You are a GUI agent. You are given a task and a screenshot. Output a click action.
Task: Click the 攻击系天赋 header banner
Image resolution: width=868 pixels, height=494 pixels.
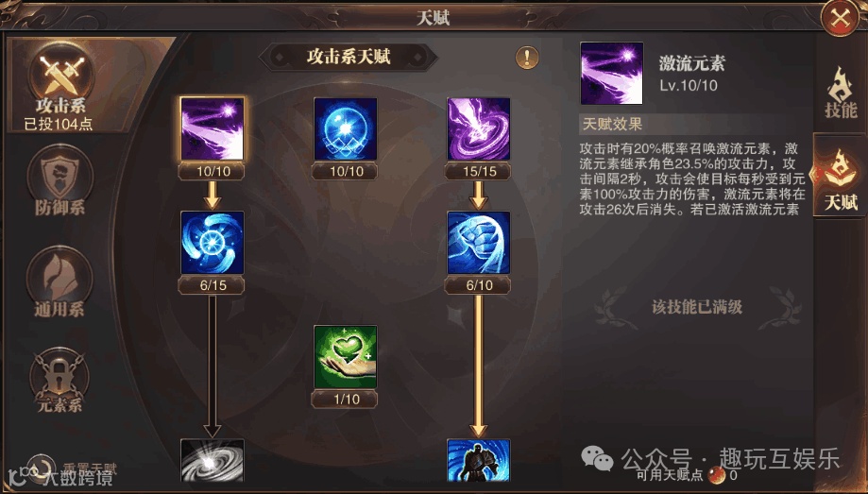click(349, 57)
